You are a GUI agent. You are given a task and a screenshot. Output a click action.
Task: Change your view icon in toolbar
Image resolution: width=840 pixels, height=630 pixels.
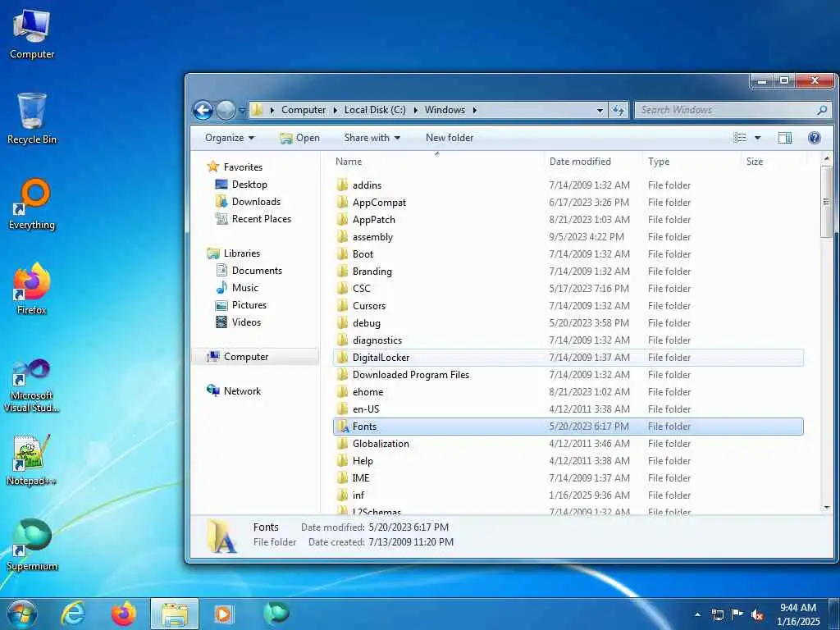(x=740, y=138)
